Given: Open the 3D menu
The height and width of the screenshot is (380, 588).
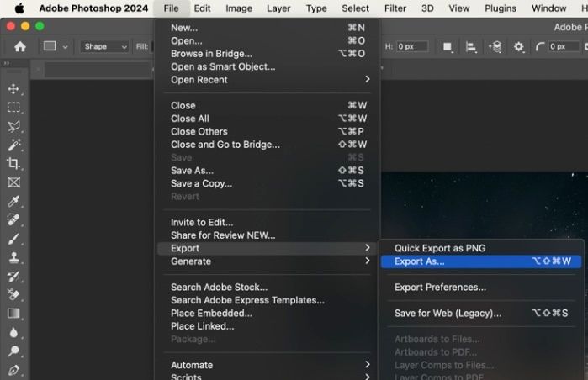Looking at the screenshot, I should click(427, 8).
